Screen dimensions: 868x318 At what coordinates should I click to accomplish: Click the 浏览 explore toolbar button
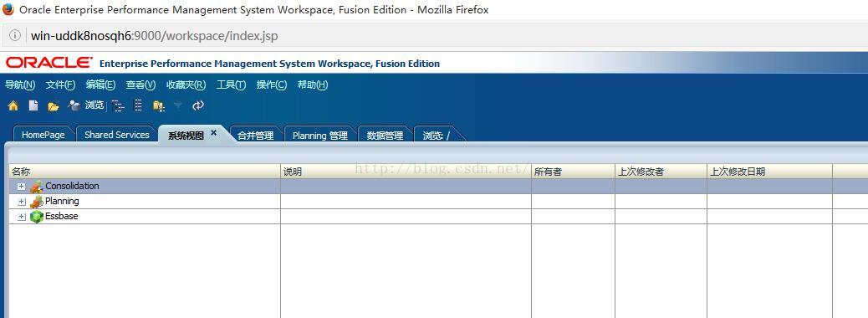[x=86, y=105]
